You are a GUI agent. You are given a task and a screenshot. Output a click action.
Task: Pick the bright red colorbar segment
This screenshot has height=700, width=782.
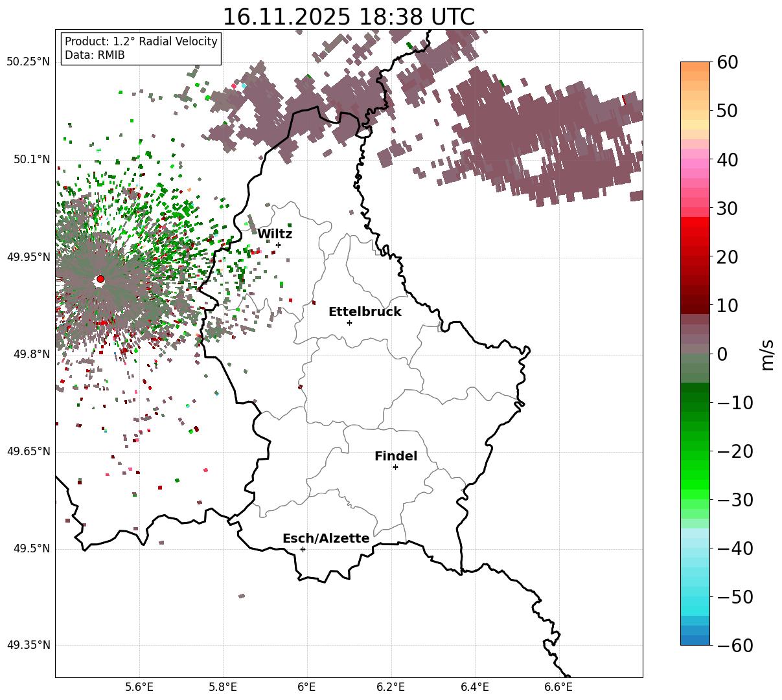pos(695,223)
